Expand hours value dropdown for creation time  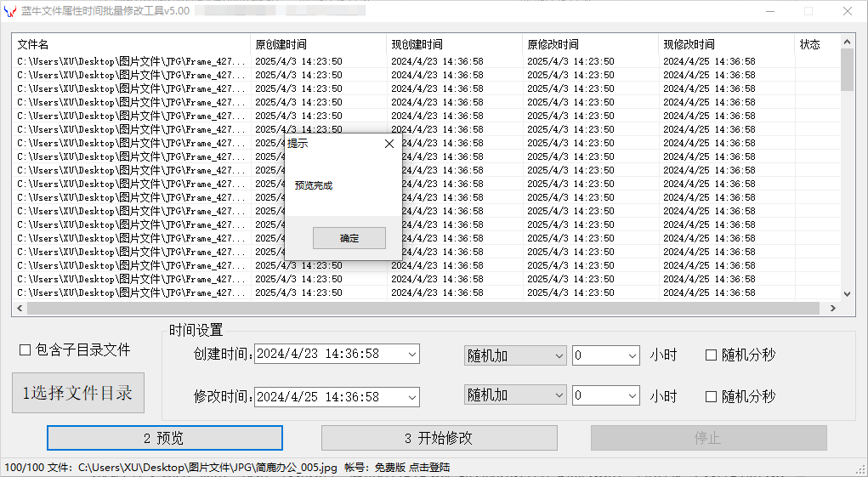point(633,355)
